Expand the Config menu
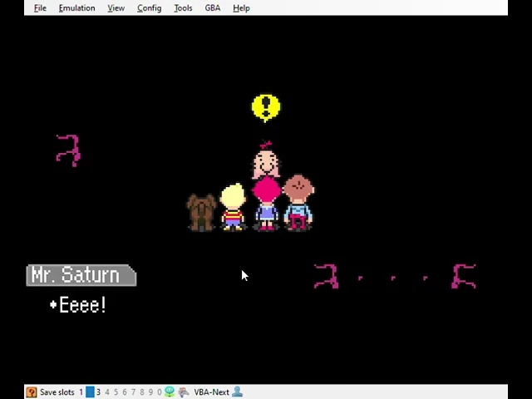 pyautogui.click(x=150, y=7)
